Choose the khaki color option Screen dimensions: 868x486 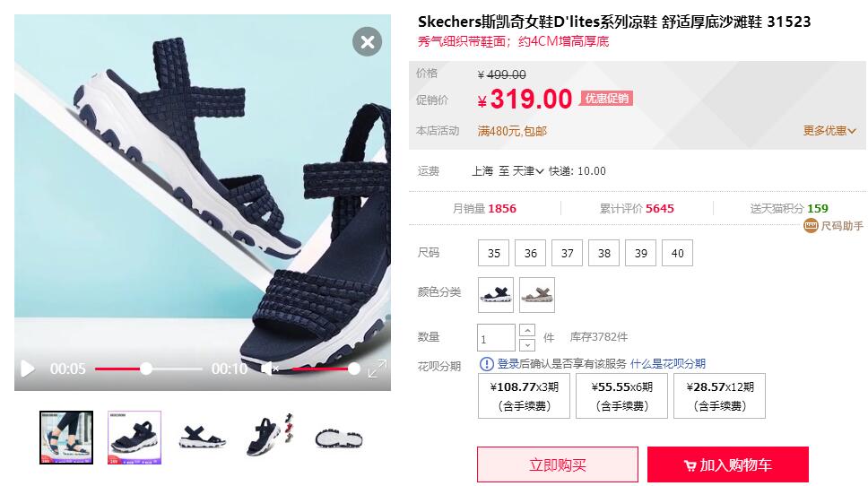(x=537, y=295)
